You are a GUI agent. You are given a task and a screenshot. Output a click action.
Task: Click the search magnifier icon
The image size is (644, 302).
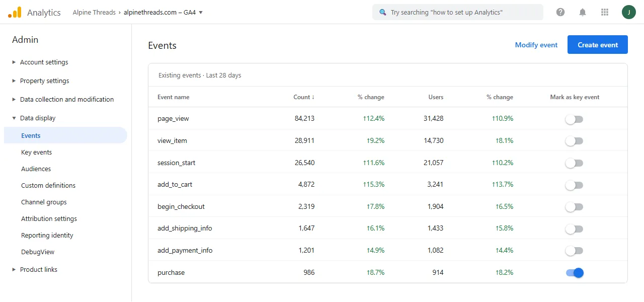click(383, 12)
